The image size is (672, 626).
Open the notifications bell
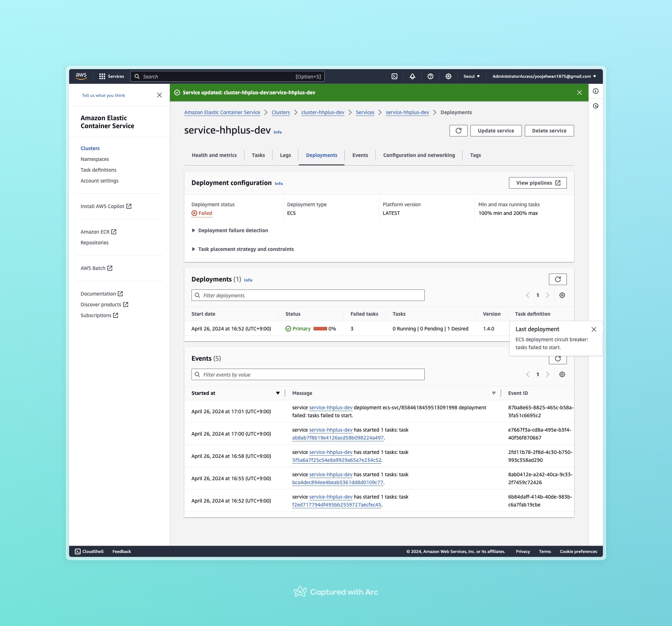pos(412,76)
